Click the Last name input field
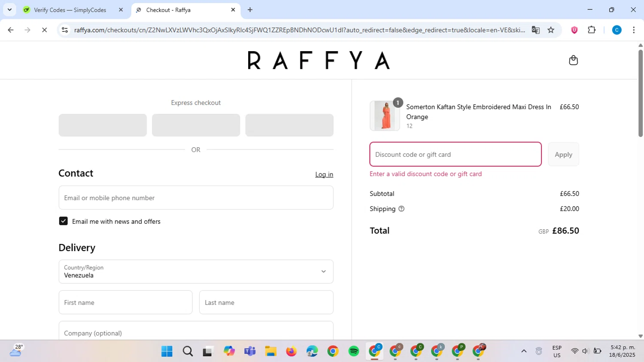644x362 pixels. [x=266, y=302]
